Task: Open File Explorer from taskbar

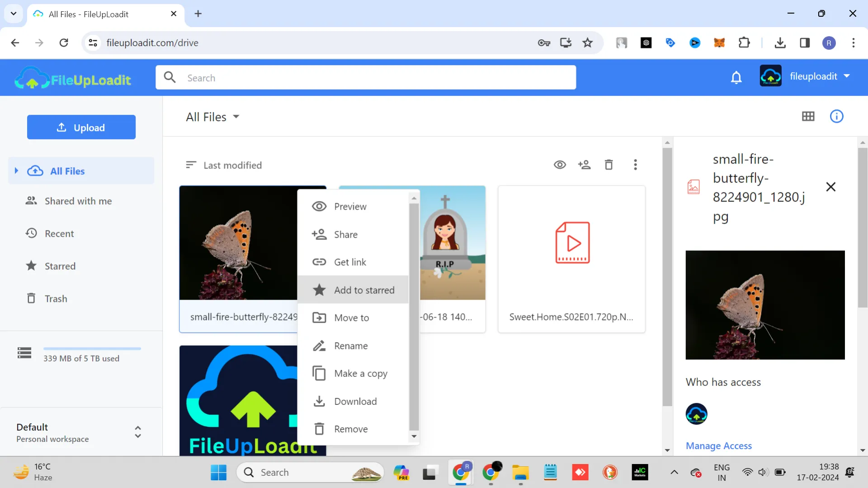Action: (x=520, y=473)
